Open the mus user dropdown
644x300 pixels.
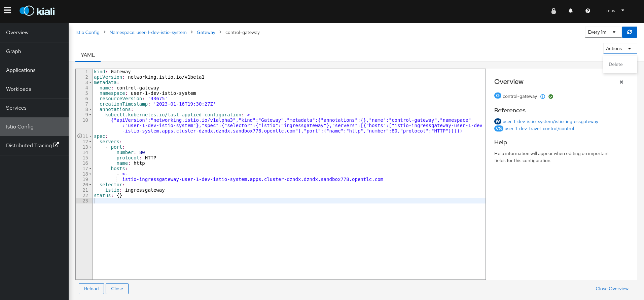pyautogui.click(x=615, y=11)
